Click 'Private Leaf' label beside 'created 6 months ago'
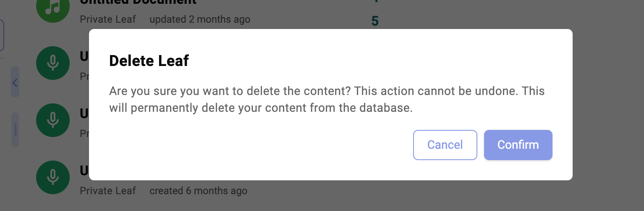The height and width of the screenshot is (211, 644). [x=108, y=191]
